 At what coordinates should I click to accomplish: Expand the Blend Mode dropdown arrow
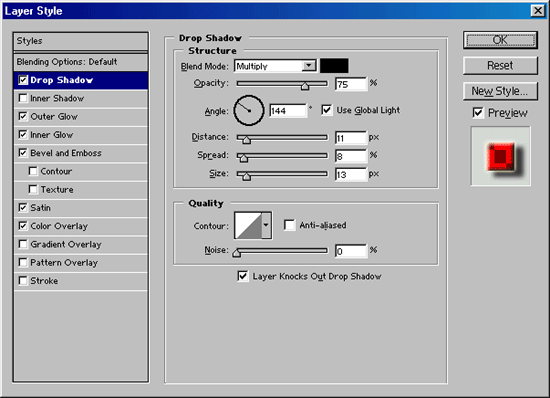coord(309,66)
